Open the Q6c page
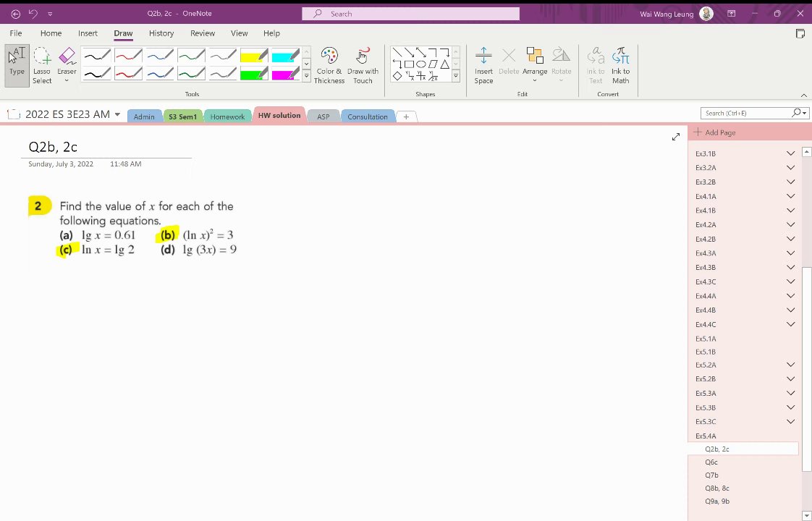Viewport: 812px width, 521px height. (711, 462)
